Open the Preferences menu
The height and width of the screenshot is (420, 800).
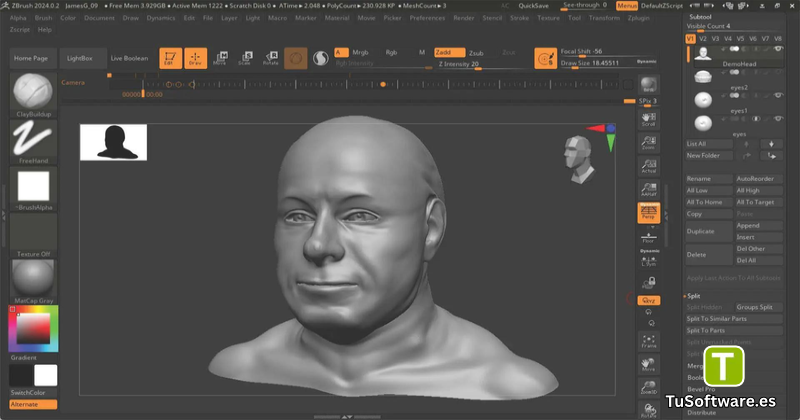pyautogui.click(x=427, y=18)
